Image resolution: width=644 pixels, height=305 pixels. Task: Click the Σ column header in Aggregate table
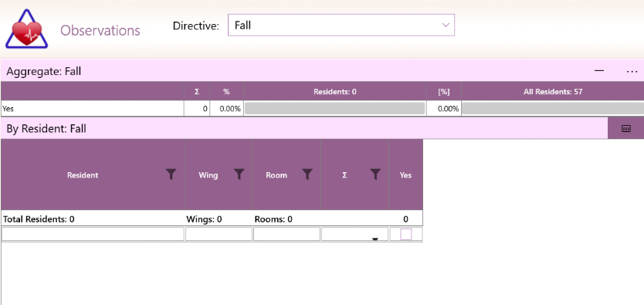pyautogui.click(x=197, y=92)
